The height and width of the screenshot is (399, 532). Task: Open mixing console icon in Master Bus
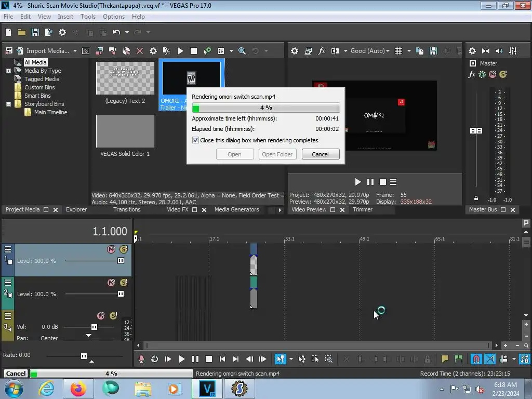point(513,51)
